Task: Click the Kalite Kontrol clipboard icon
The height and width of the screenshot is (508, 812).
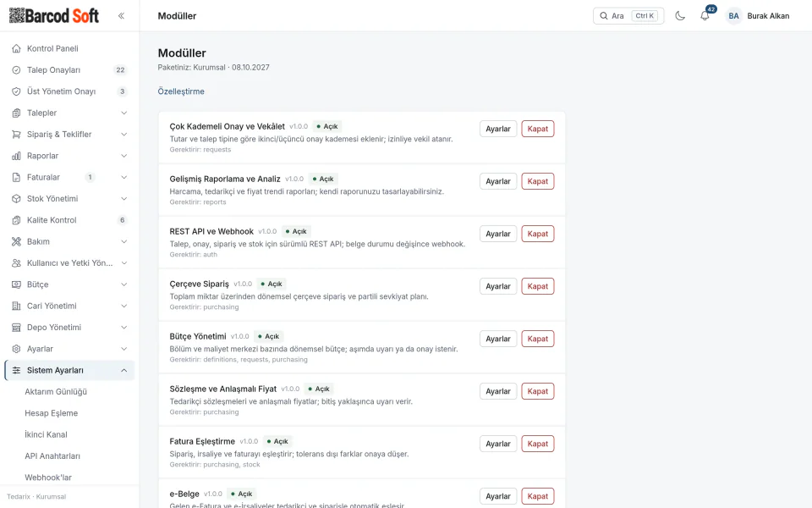Action: (x=17, y=220)
